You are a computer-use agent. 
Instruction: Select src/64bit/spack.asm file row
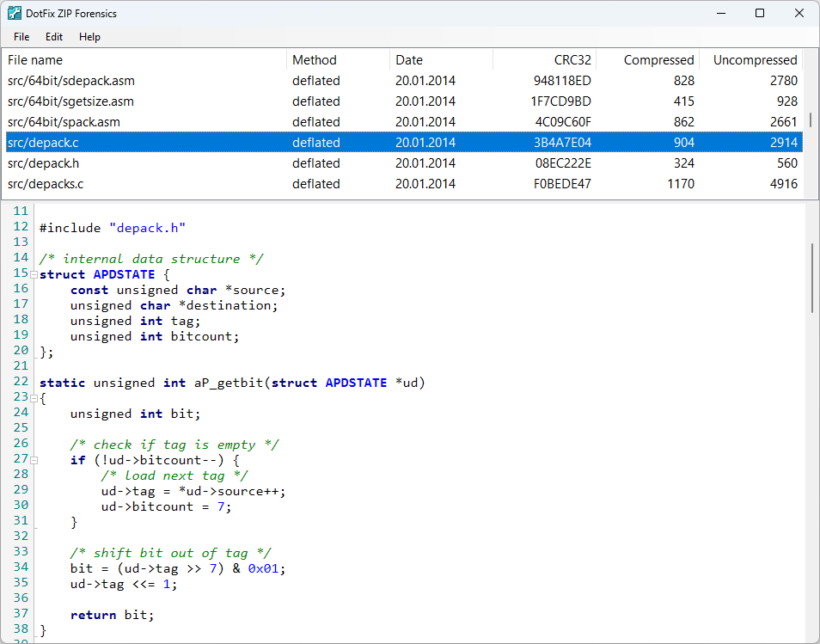(404, 122)
